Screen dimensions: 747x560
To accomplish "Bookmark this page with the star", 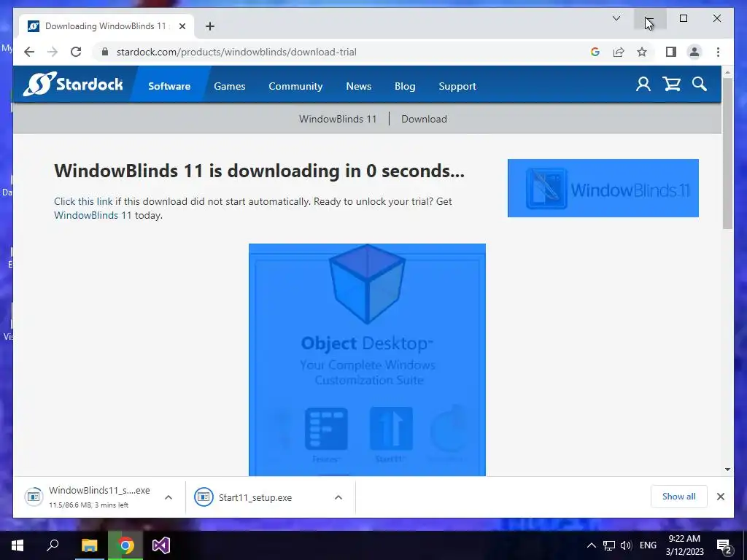I will 642,52.
